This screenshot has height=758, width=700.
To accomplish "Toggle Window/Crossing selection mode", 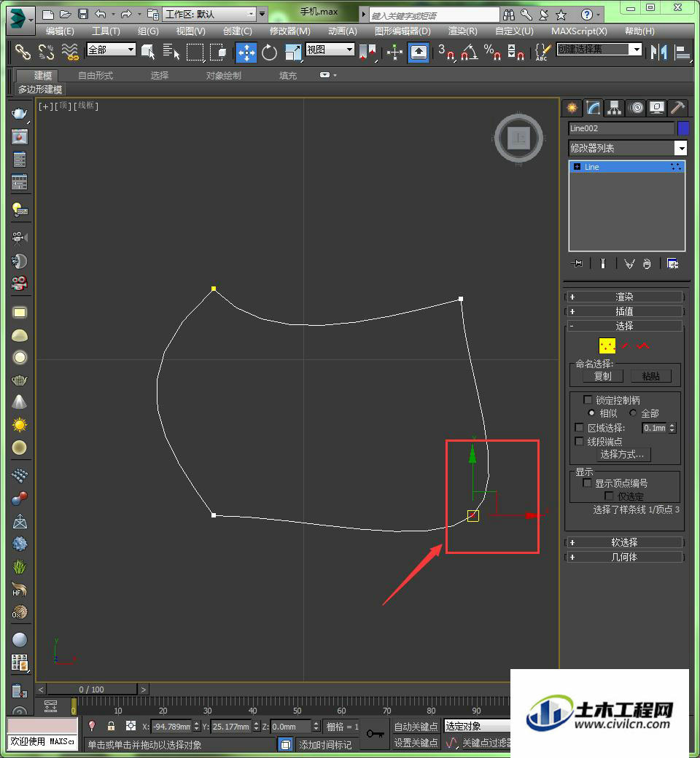I will (x=218, y=52).
